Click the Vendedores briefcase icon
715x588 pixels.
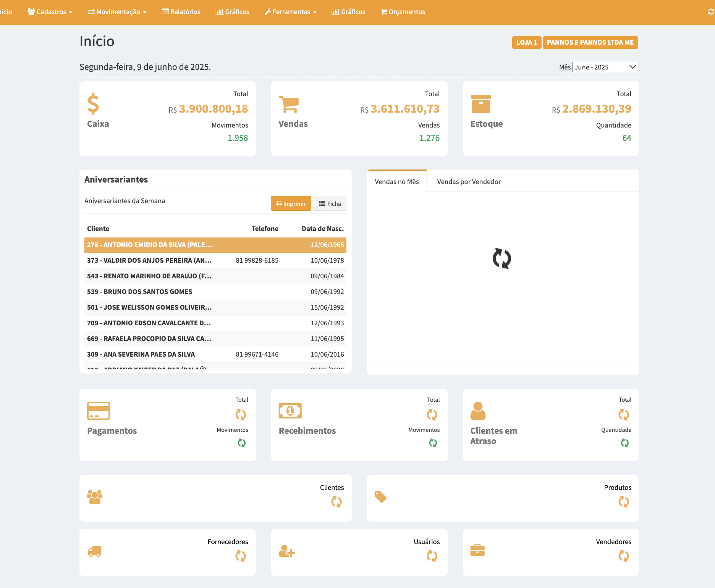[x=477, y=550]
